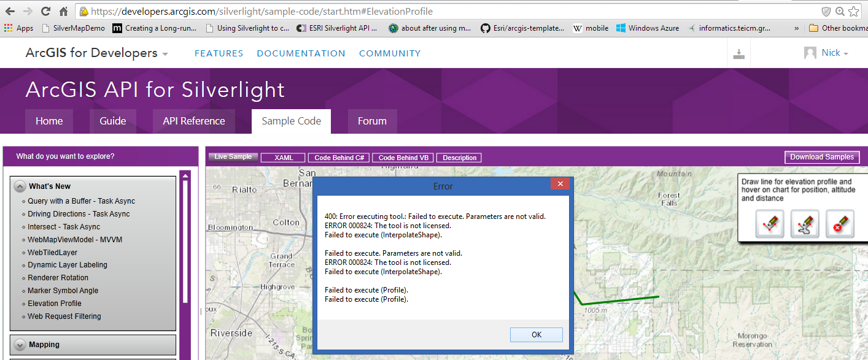
Task: Open the WebTiledLayer sample
Action: 52,253
